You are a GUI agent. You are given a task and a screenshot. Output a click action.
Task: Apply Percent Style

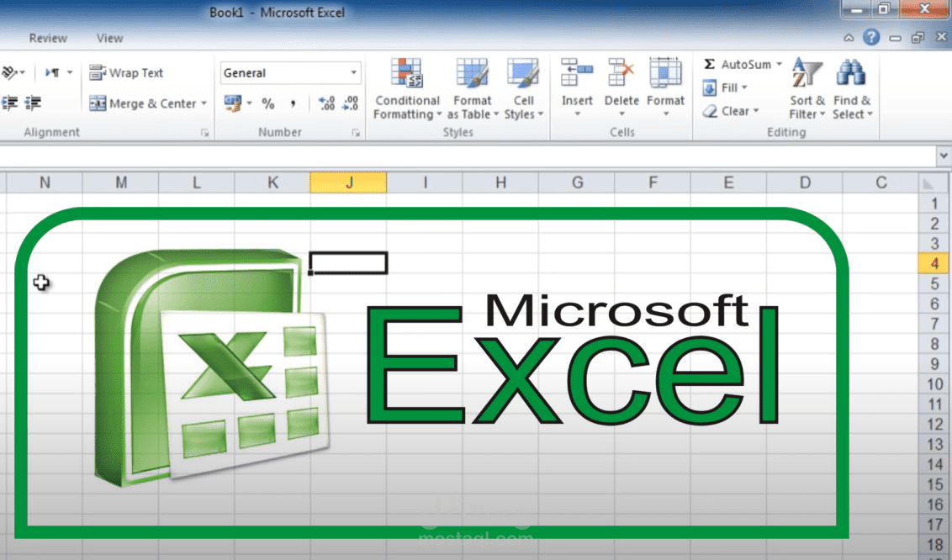(x=267, y=103)
